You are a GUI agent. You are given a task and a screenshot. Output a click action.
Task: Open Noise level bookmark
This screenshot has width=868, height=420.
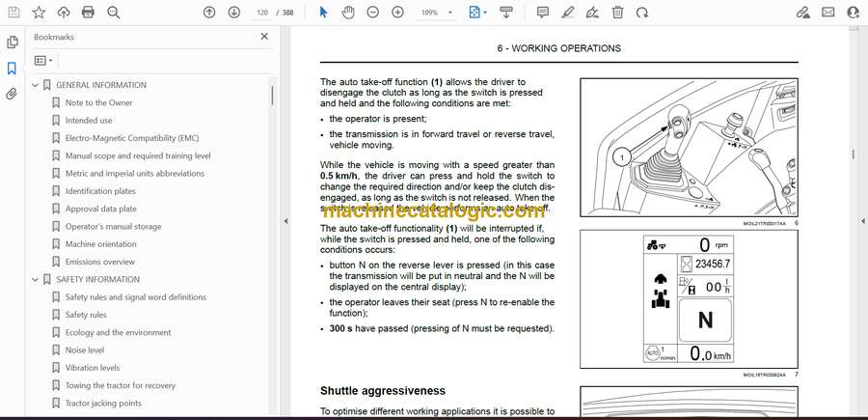point(85,350)
